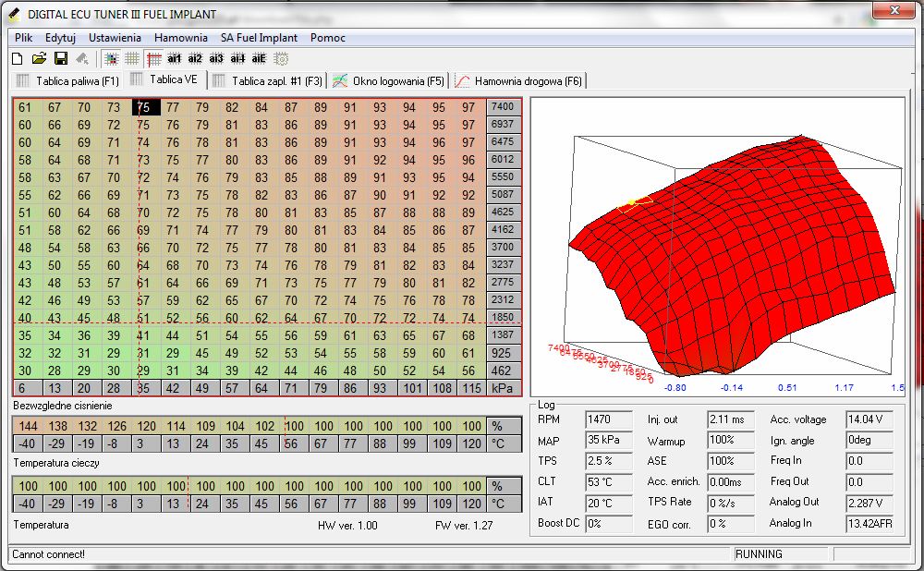The width and height of the screenshot is (924, 571).
Task: Open the SA Fuel Implant menu
Action: pos(259,38)
